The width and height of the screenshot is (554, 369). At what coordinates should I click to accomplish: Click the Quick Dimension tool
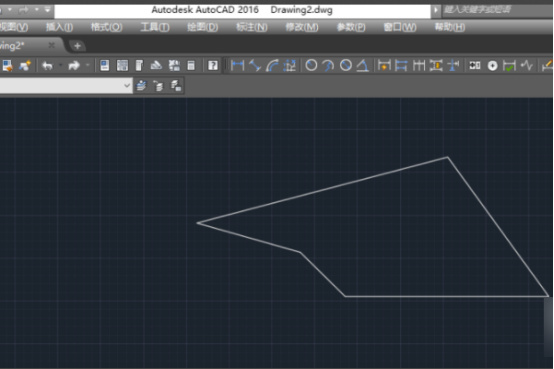[x=384, y=65]
